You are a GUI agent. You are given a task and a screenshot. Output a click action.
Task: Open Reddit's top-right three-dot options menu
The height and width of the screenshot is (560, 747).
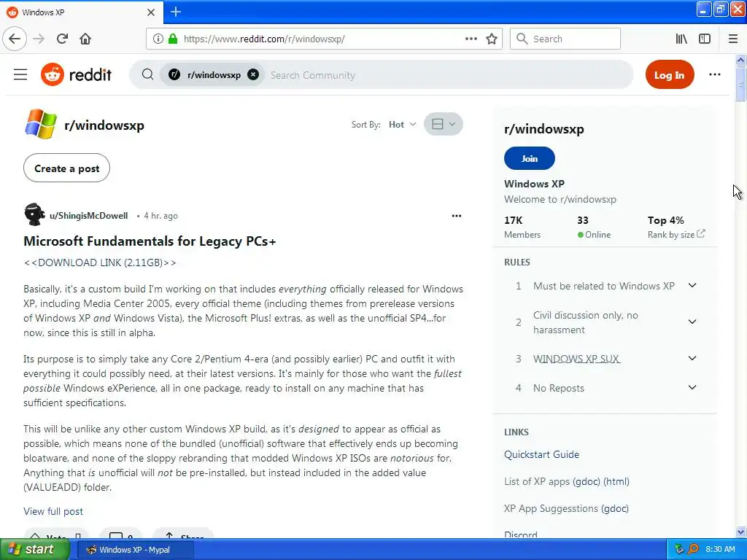pyautogui.click(x=715, y=74)
